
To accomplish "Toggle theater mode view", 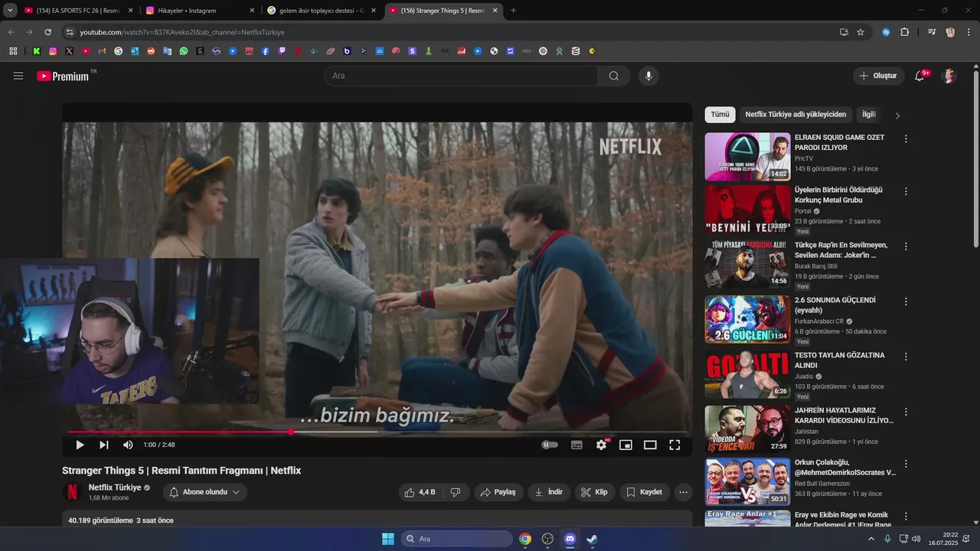I will 650,445.
